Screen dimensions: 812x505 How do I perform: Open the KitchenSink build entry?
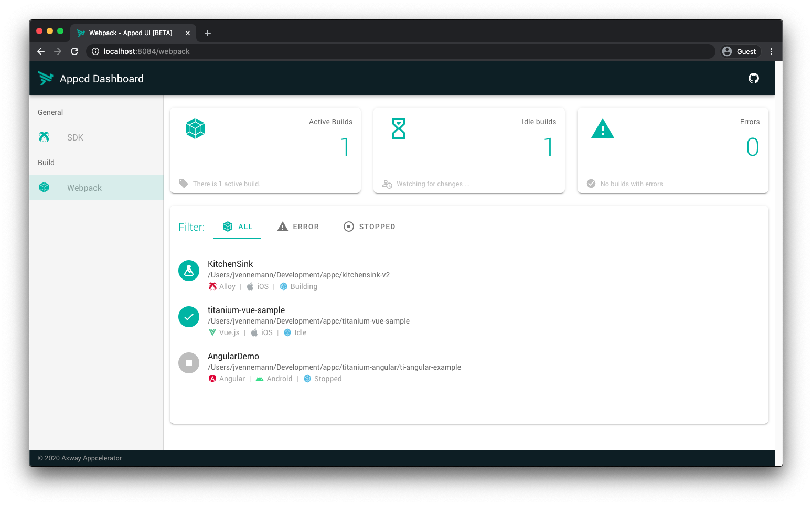coord(469,275)
